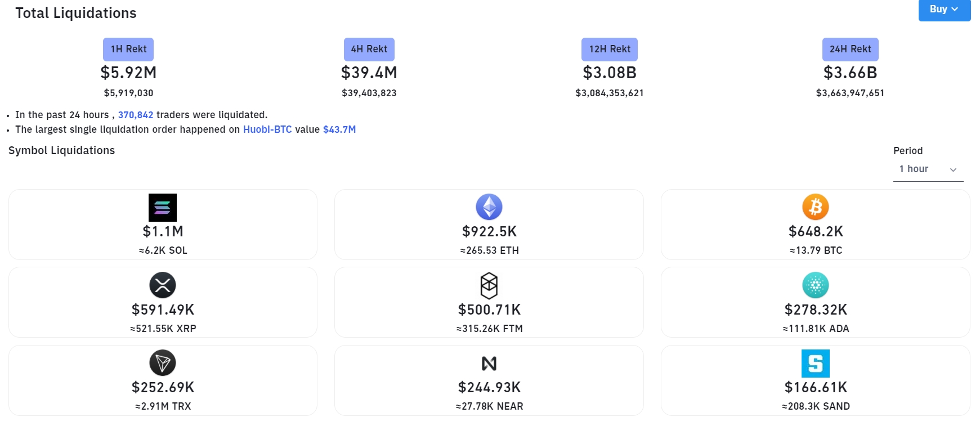The image size is (980, 426).
Task: Click the ≈208.3K SAND quantity text
Action: (816, 406)
